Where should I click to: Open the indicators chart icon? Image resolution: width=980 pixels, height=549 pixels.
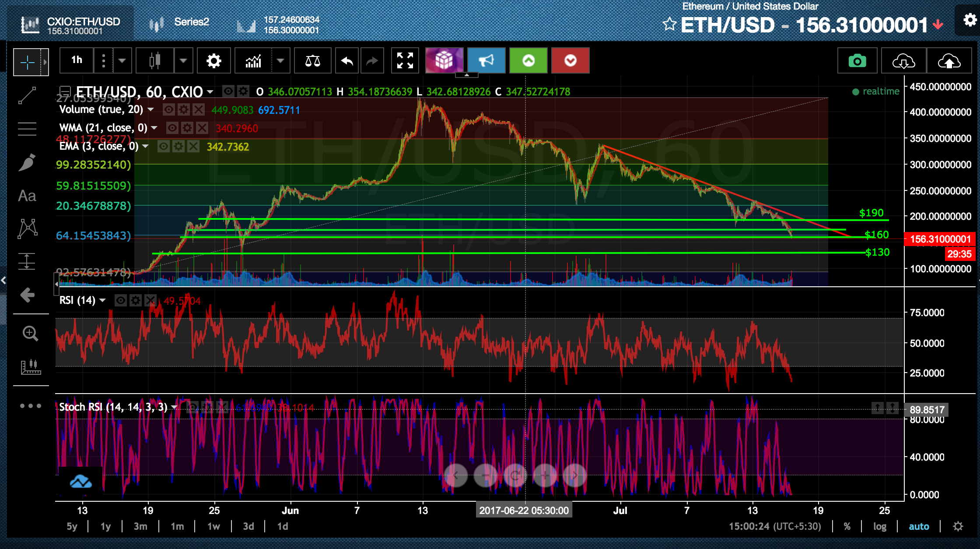tap(253, 60)
